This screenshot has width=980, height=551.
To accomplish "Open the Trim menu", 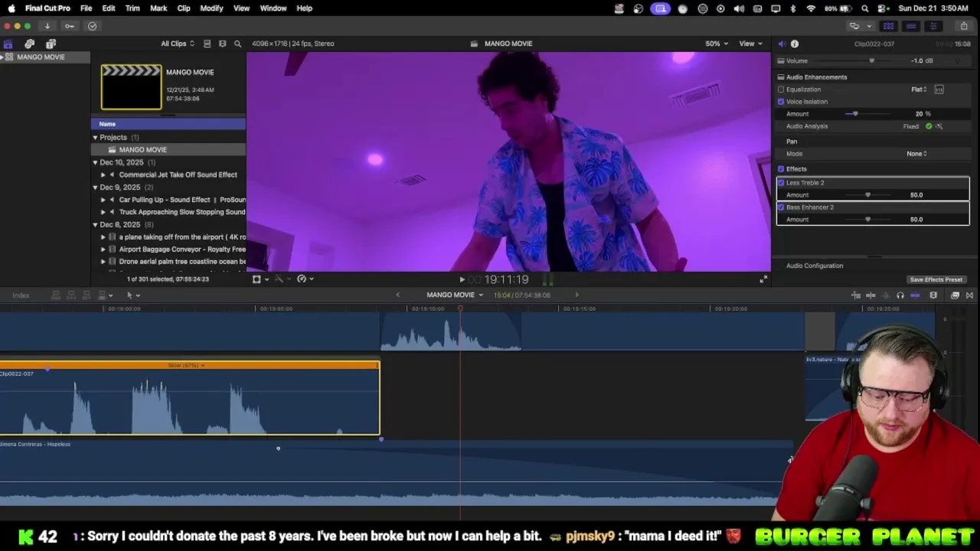I will coord(132,8).
